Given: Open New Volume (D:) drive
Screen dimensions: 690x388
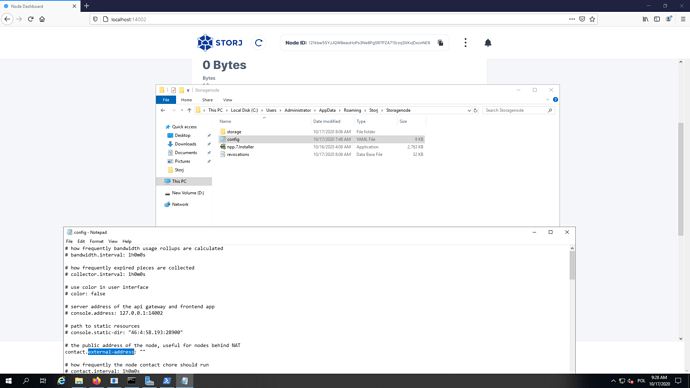Looking at the screenshot, I should click(x=187, y=193).
